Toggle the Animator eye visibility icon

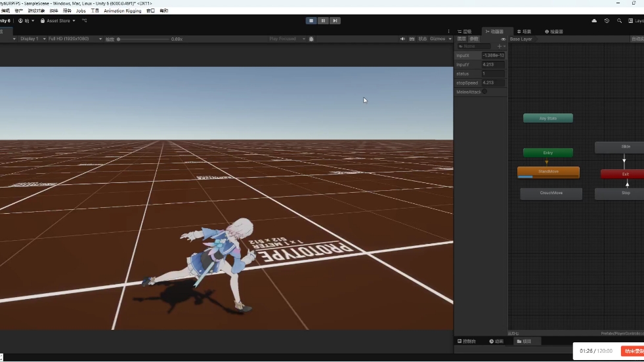pos(503,39)
